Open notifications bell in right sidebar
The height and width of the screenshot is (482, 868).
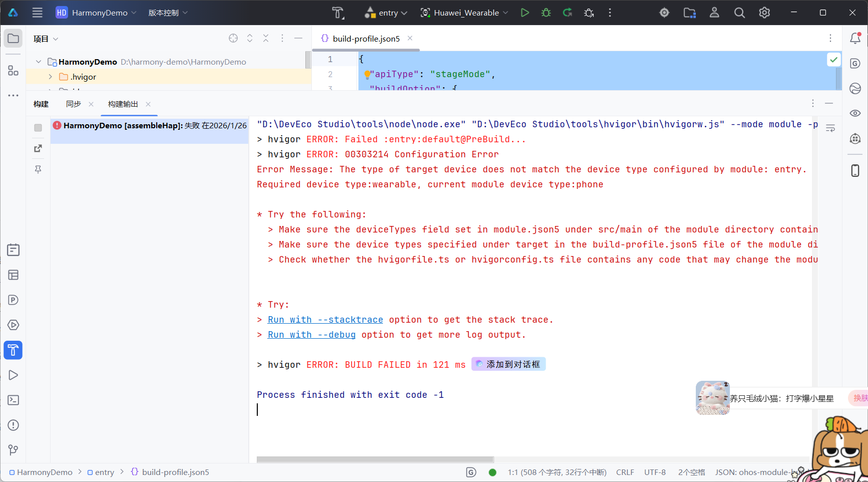855,39
